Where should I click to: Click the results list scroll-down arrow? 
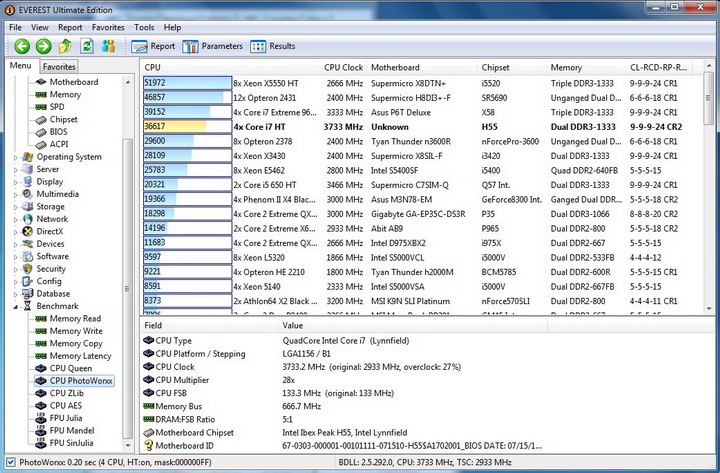709,309
